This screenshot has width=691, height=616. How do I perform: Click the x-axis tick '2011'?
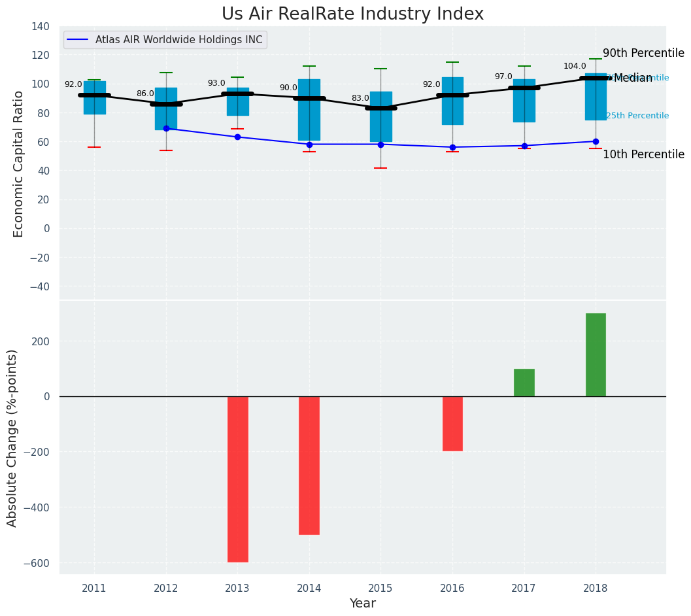click(94, 588)
